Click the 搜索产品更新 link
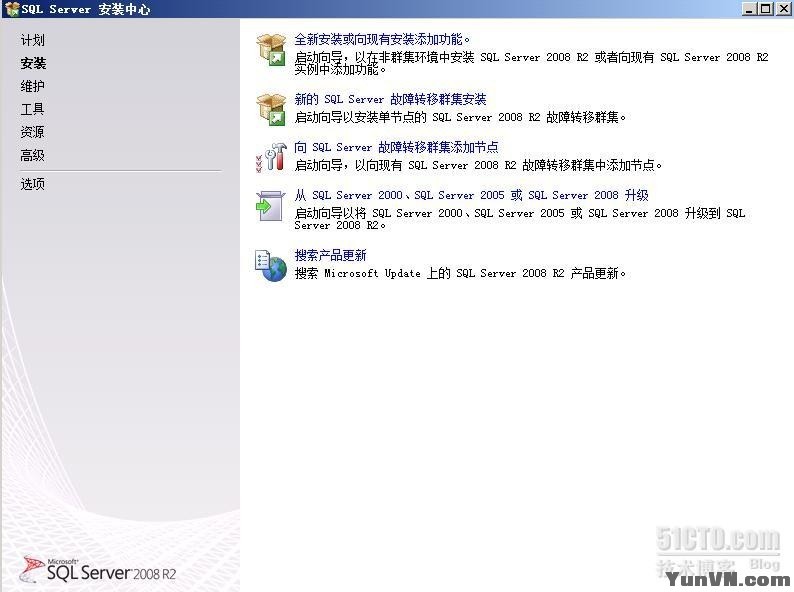The width and height of the screenshot is (794, 592). point(331,255)
